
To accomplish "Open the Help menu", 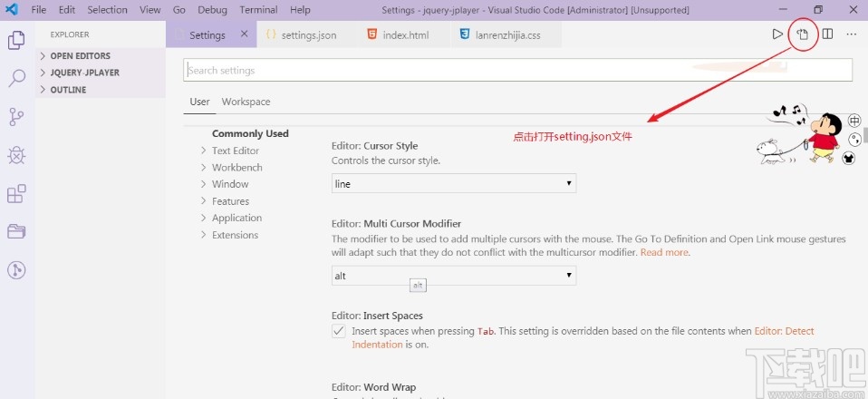I will click(x=300, y=10).
